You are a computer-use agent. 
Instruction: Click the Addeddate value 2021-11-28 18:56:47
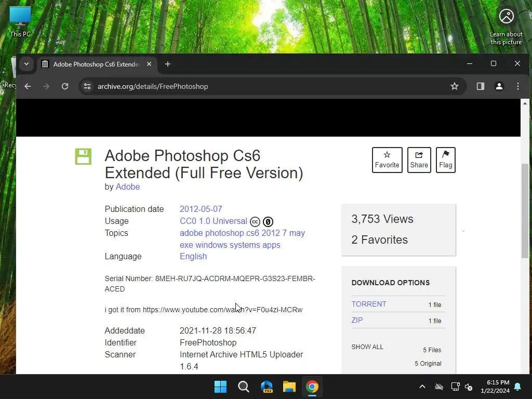pyautogui.click(x=218, y=330)
